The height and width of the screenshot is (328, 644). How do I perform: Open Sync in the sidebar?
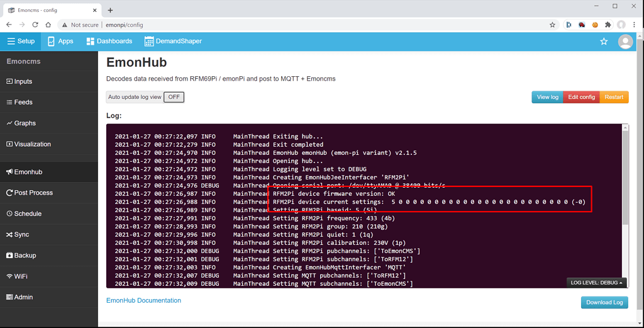click(x=49, y=234)
